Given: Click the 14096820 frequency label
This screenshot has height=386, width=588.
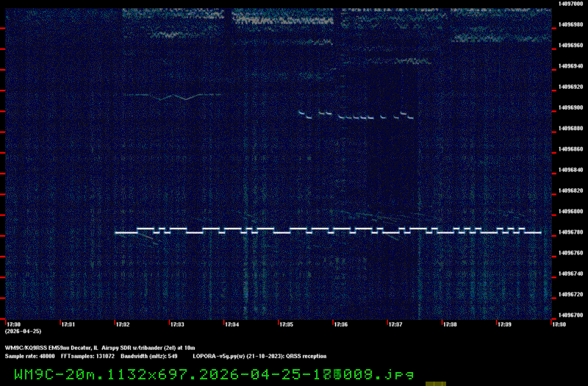Looking at the screenshot, I should click(571, 190).
